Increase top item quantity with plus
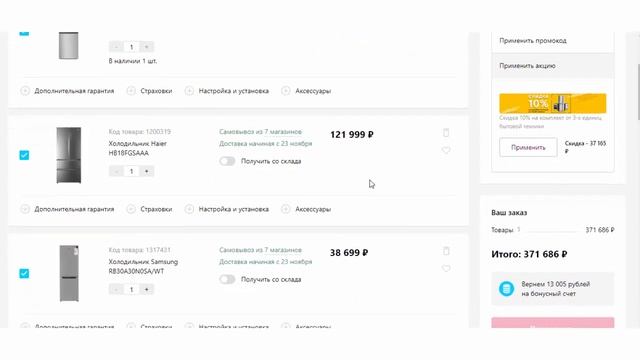 (147, 47)
